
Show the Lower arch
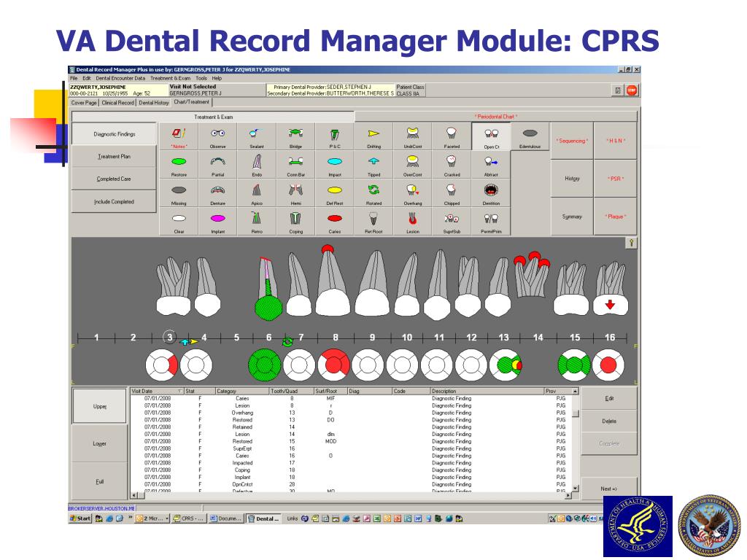point(99,444)
